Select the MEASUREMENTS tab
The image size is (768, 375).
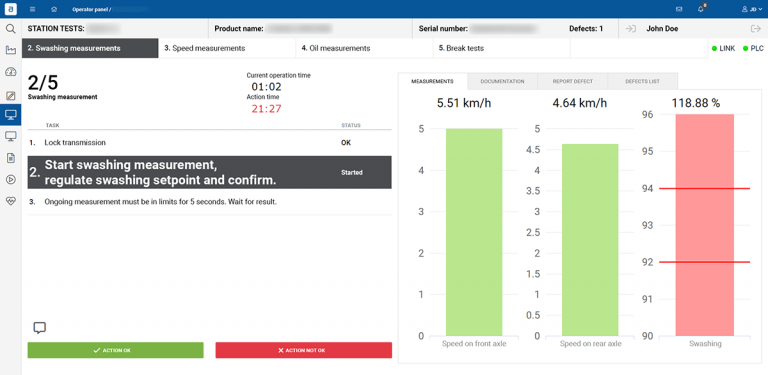pos(432,81)
